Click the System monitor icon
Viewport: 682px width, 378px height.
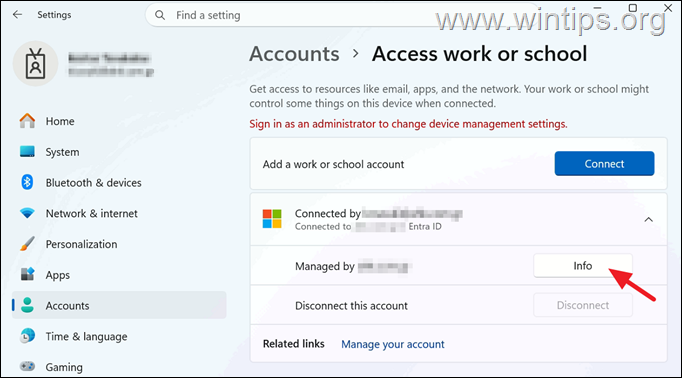[27, 151]
